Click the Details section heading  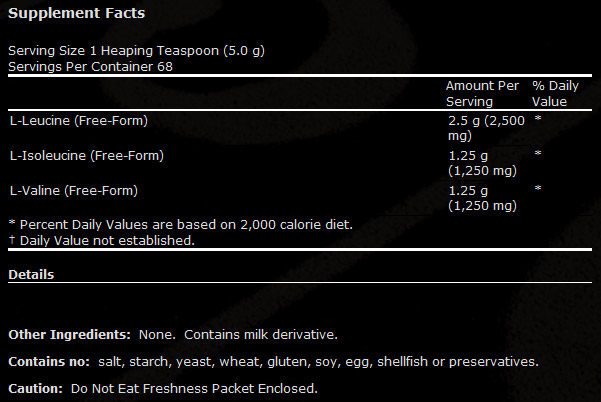pyautogui.click(x=31, y=275)
